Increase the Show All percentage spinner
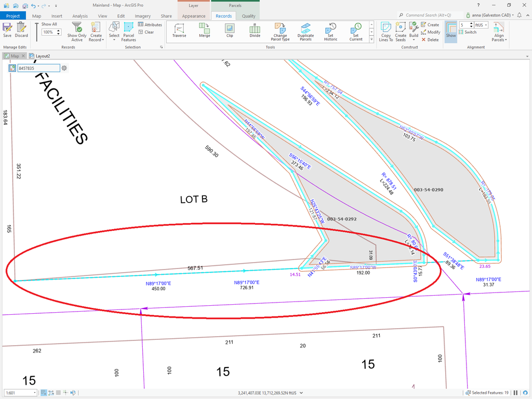Screen dimensions: 532x399 (59, 30)
